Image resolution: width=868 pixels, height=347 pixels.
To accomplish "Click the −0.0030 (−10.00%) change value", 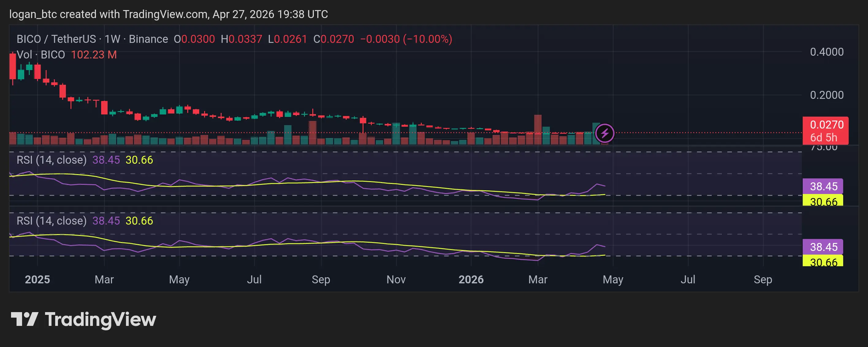I will (x=406, y=39).
